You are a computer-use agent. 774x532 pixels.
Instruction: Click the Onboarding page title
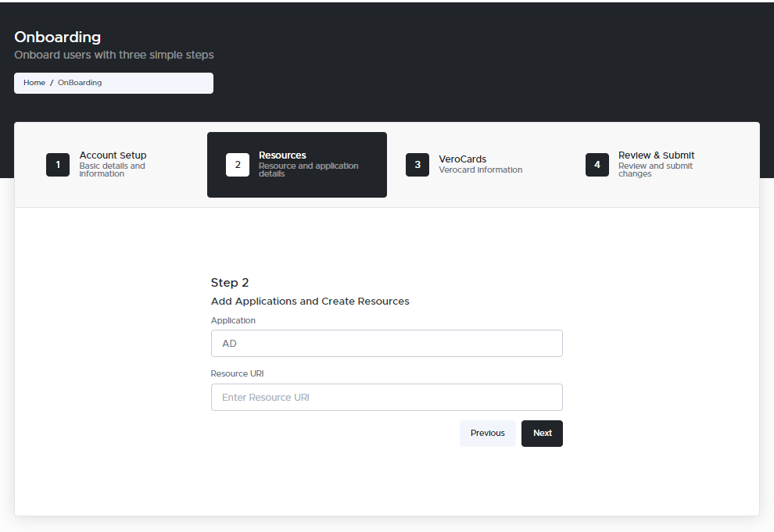pos(57,37)
